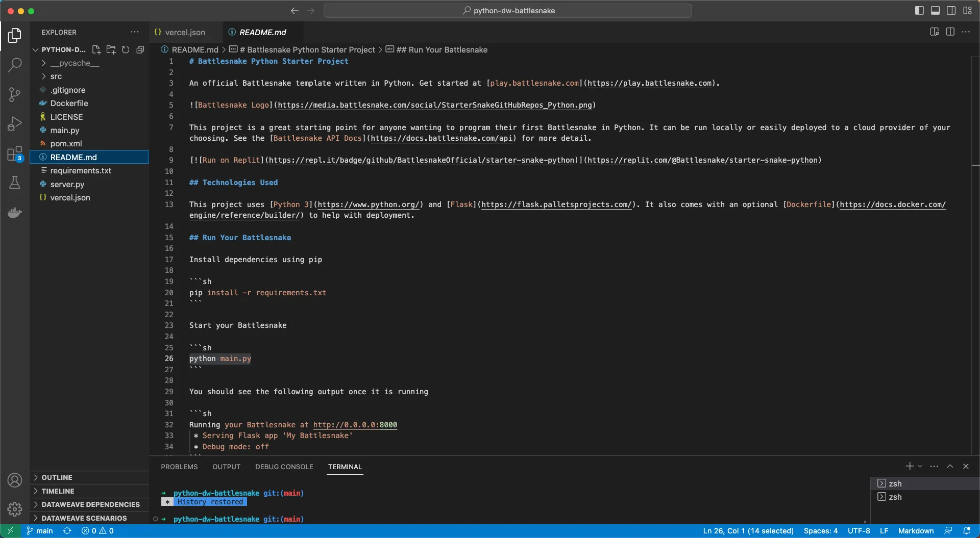980x538 pixels.
Task: Open the Run and Debug view
Action: click(15, 124)
